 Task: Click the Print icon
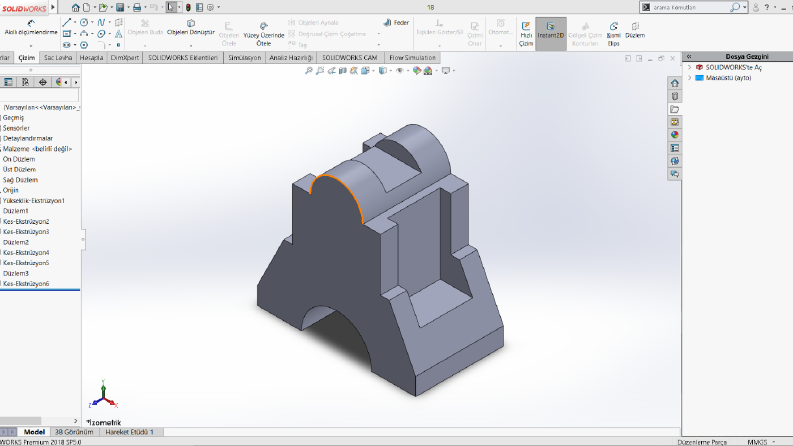[137, 7]
